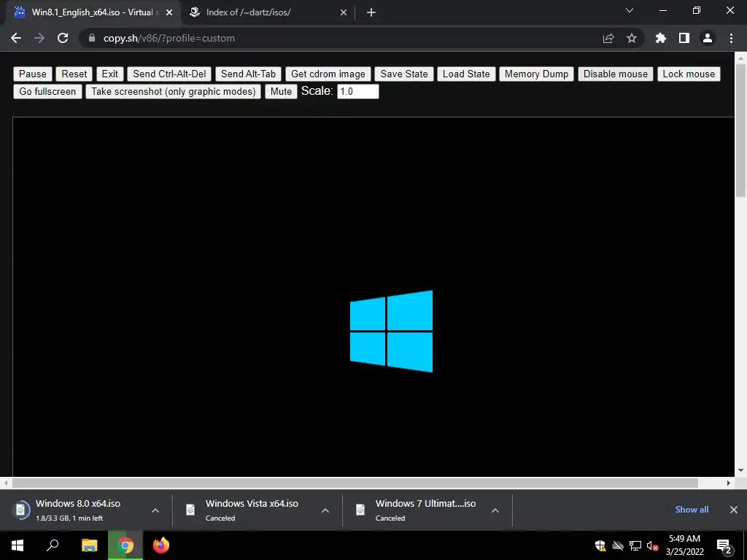Open the tab search dropdown
The width and height of the screenshot is (747, 560).
(x=630, y=10)
